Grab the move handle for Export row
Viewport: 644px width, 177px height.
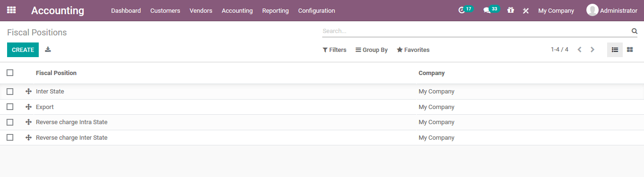28,107
